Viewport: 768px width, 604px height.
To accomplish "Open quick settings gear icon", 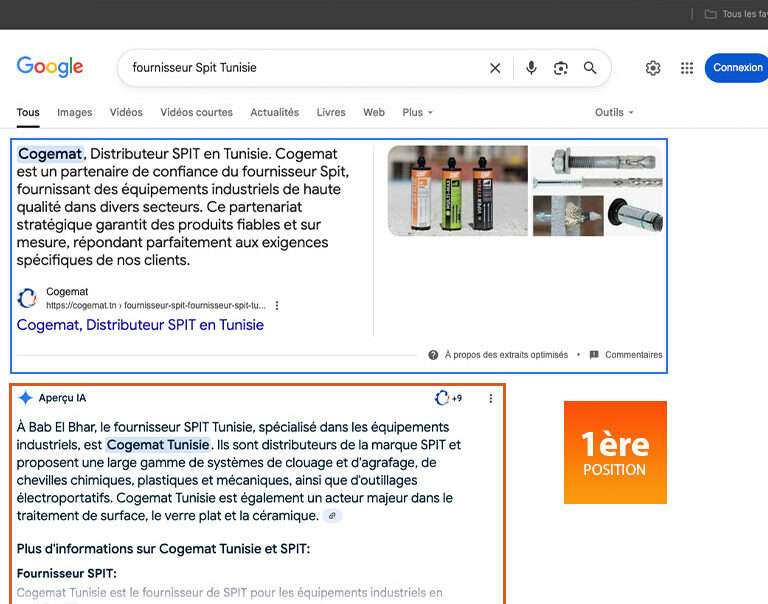I will [653, 68].
